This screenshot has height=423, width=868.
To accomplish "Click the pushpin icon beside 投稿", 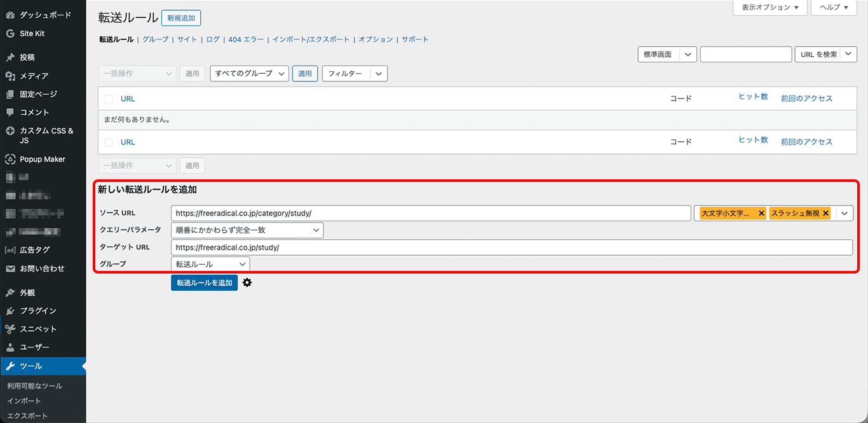I will point(10,57).
